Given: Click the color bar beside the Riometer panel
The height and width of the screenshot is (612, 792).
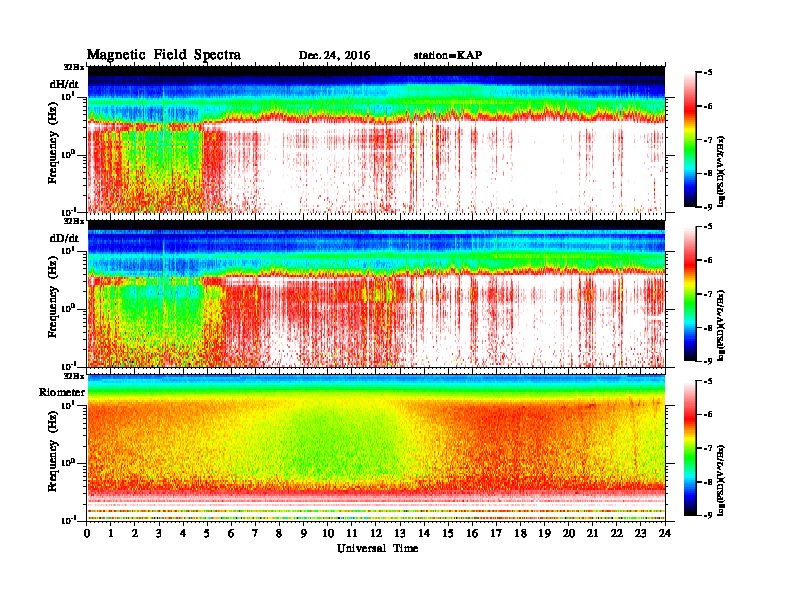Looking at the screenshot, I should pos(690,448).
